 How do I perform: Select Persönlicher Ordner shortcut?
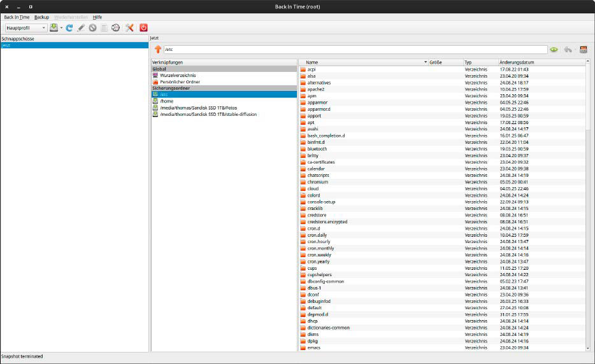click(180, 81)
